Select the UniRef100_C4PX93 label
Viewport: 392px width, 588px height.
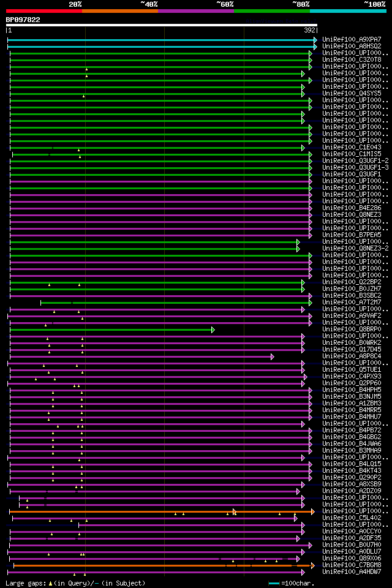pos(352,377)
